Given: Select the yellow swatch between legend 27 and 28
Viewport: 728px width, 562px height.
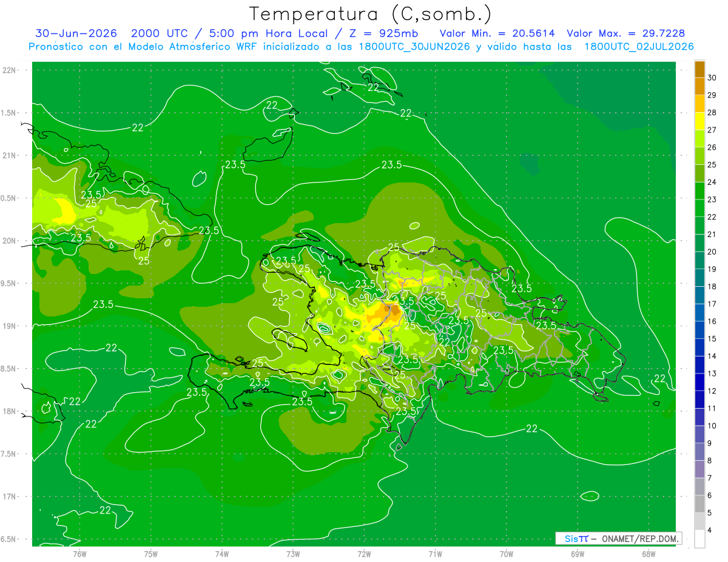Looking at the screenshot, I should coord(699,121).
